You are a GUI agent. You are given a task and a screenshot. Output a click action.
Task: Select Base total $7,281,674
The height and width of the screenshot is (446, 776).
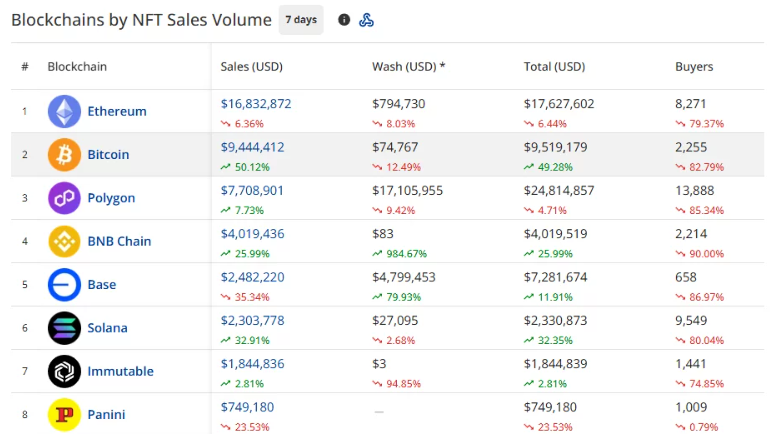point(555,277)
